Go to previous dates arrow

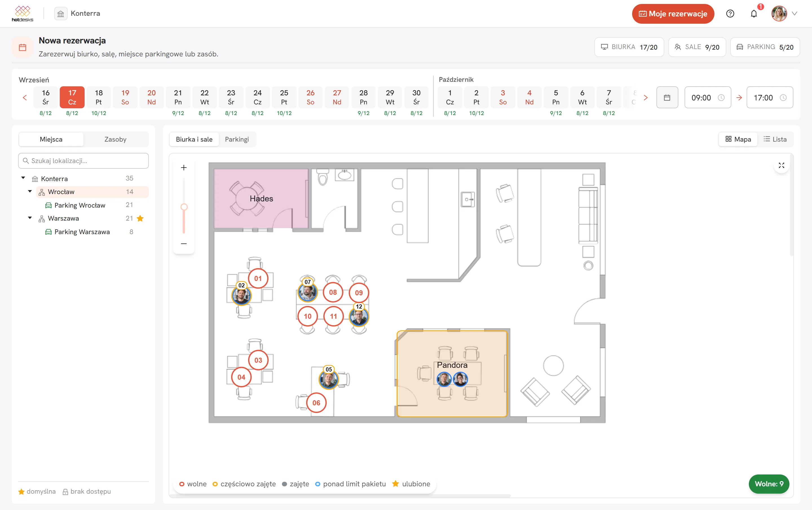pos(25,98)
